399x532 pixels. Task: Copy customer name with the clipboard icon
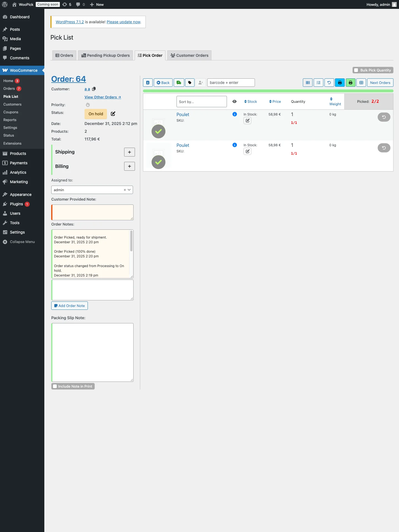coord(94,89)
